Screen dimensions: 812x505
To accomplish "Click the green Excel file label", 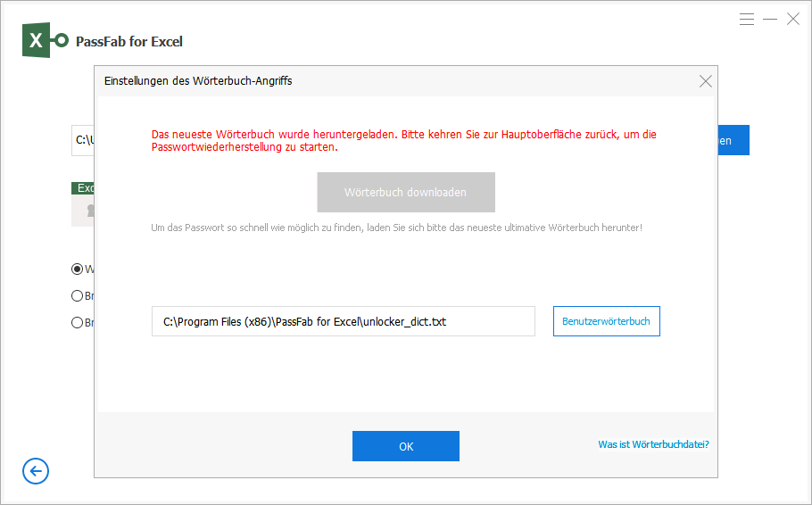I will click(x=83, y=188).
